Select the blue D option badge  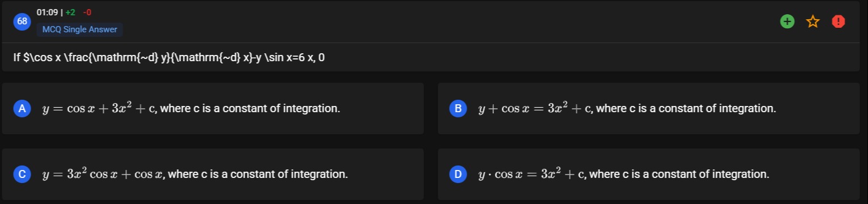(458, 174)
